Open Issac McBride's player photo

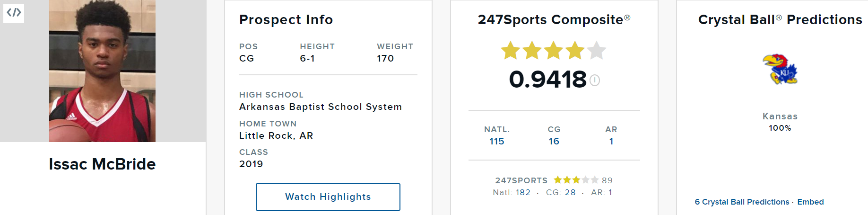(x=102, y=71)
